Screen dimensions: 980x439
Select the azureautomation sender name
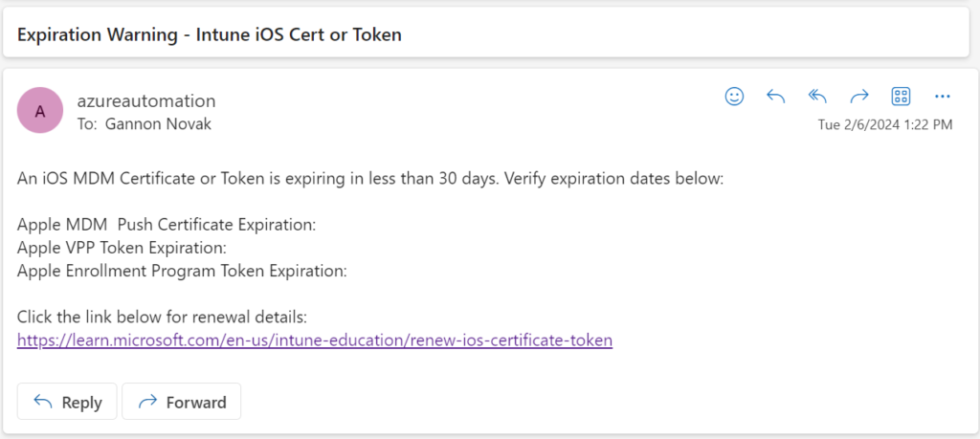pos(145,100)
